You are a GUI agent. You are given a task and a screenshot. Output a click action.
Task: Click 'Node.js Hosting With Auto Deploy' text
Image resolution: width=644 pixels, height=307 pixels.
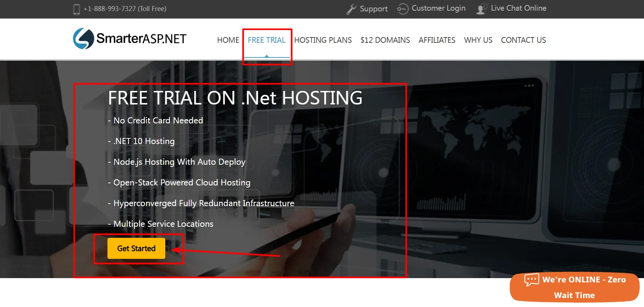[x=180, y=162]
